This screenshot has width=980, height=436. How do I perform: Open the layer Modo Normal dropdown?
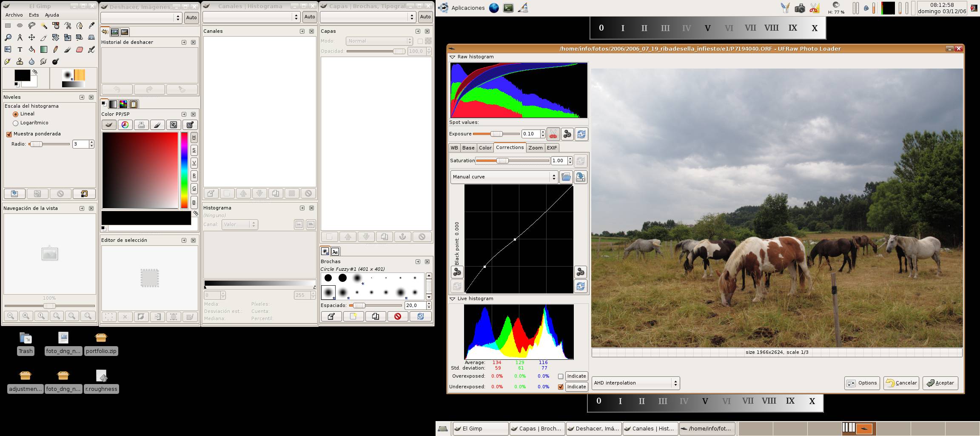379,41
